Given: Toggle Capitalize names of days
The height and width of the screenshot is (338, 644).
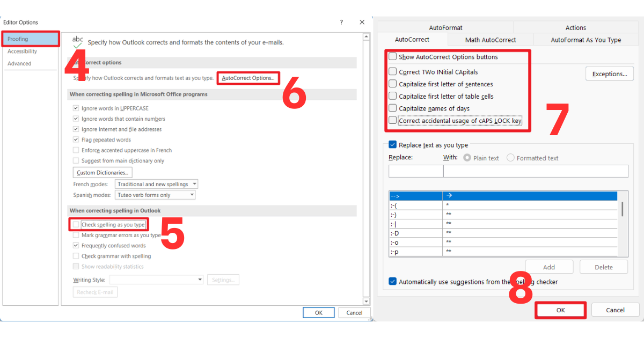Looking at the screenshot, I should 392,108.
